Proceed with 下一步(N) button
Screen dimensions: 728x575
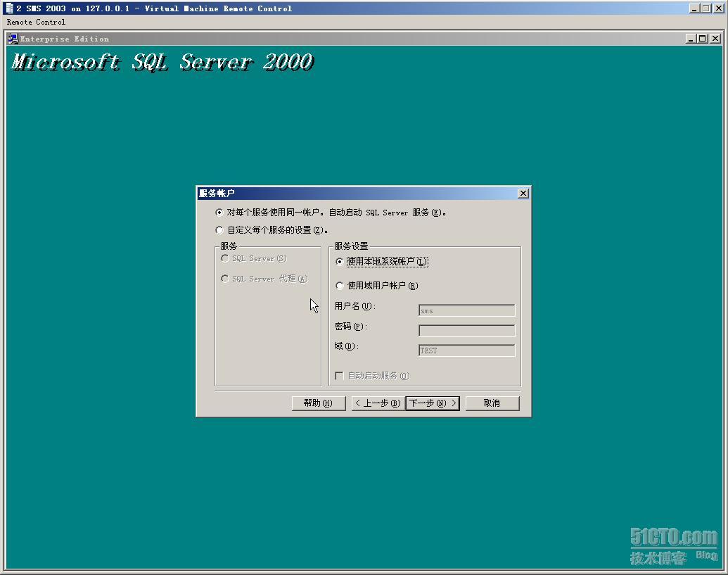point(433,403)
